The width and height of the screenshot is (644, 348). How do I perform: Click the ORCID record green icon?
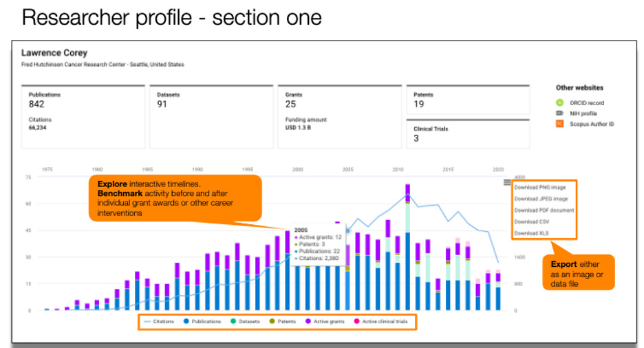click(x=559, y=102)
